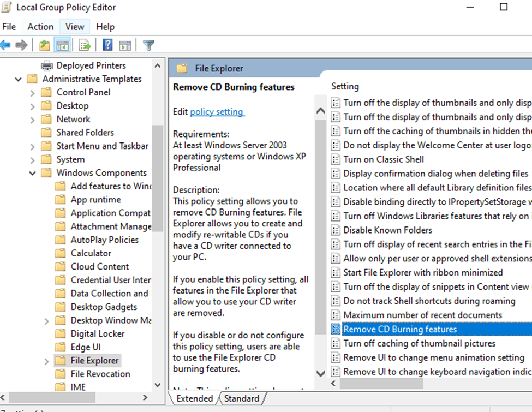The height and width of the screenshot is (412, 532).
Task: Open help with the blue question mark icon
Action: tap(107, 45)
